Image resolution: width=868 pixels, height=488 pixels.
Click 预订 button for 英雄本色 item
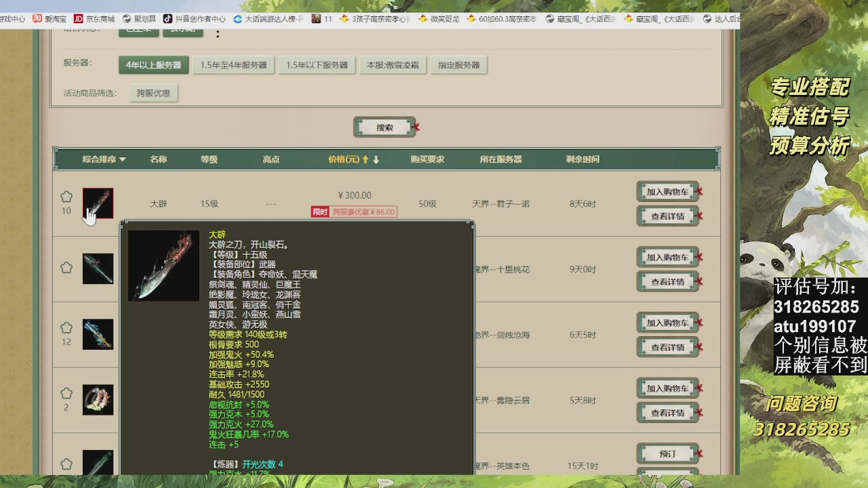tap(667, 453)
